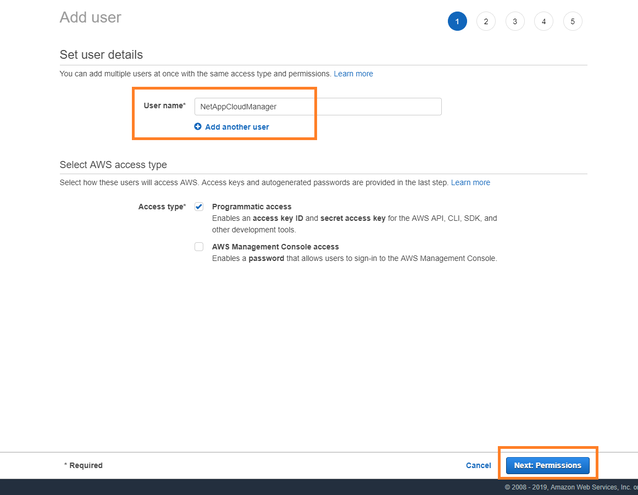Image resolution: width=638 pixels, height=495 pixels.
Task: Click the 'Add another user' link text
Action: coord(237,127)
